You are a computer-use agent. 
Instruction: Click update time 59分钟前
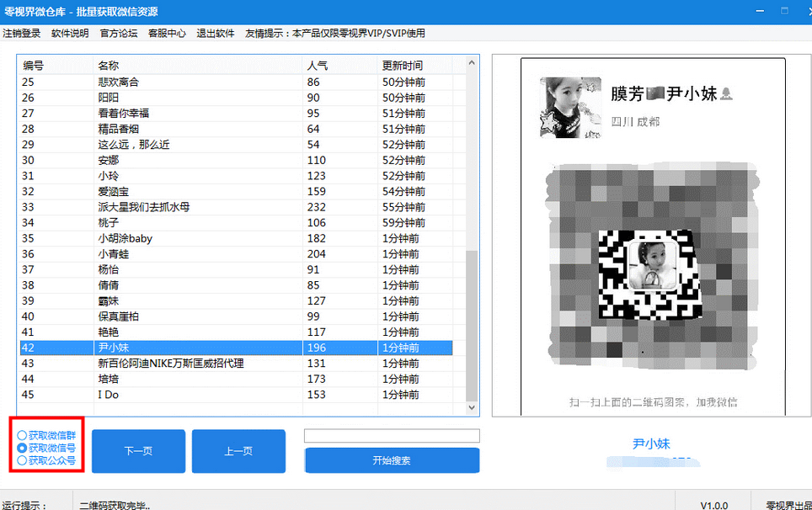[x=404, y=223]
